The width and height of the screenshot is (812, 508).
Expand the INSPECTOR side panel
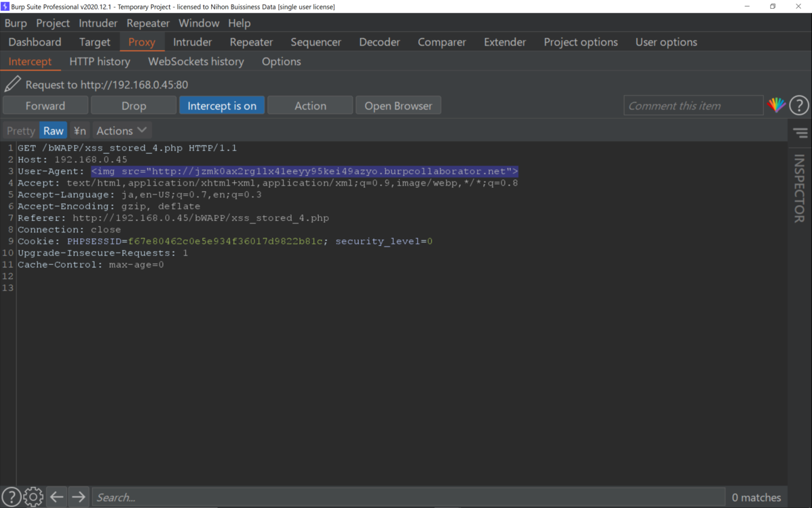(799, 188)
